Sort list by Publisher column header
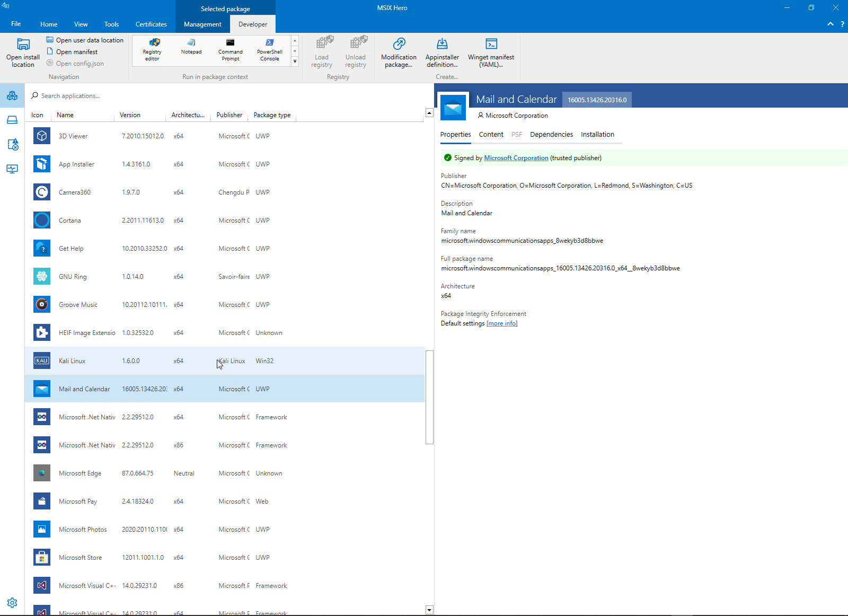 tap(229, 115)
